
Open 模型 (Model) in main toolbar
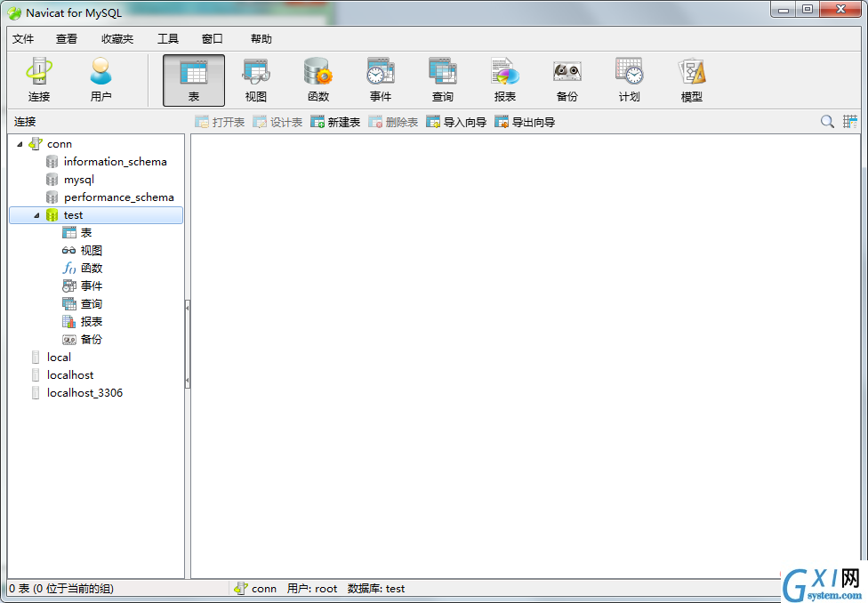pos(691,80)
